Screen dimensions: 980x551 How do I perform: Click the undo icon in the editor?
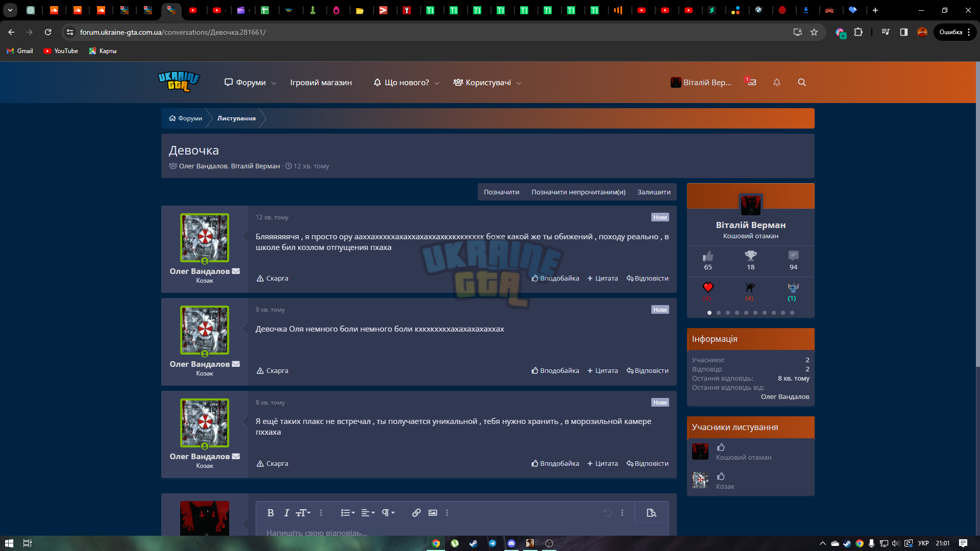(x=607, y=513)
